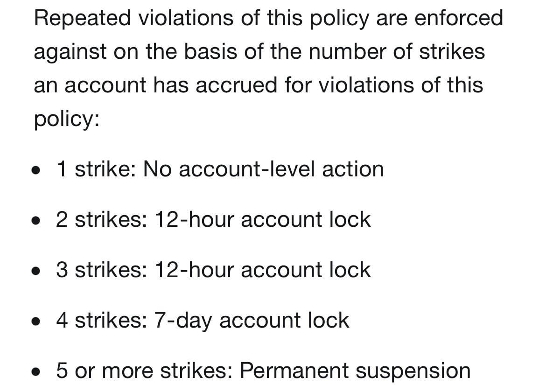Click the '7-day' text in the list

[182, 321]
